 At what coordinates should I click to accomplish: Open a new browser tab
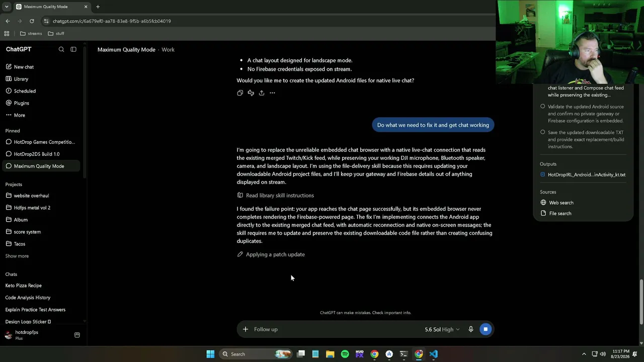98,7
